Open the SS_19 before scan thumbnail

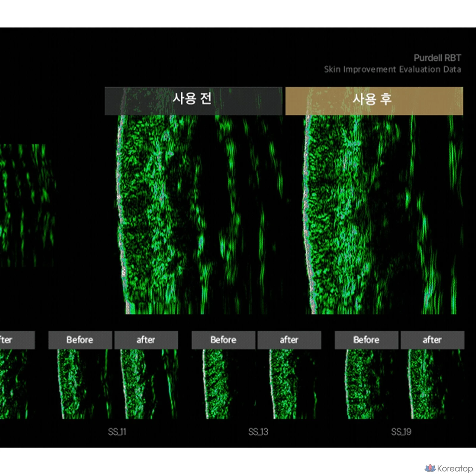pyautogui.click(x=368, y=384)
